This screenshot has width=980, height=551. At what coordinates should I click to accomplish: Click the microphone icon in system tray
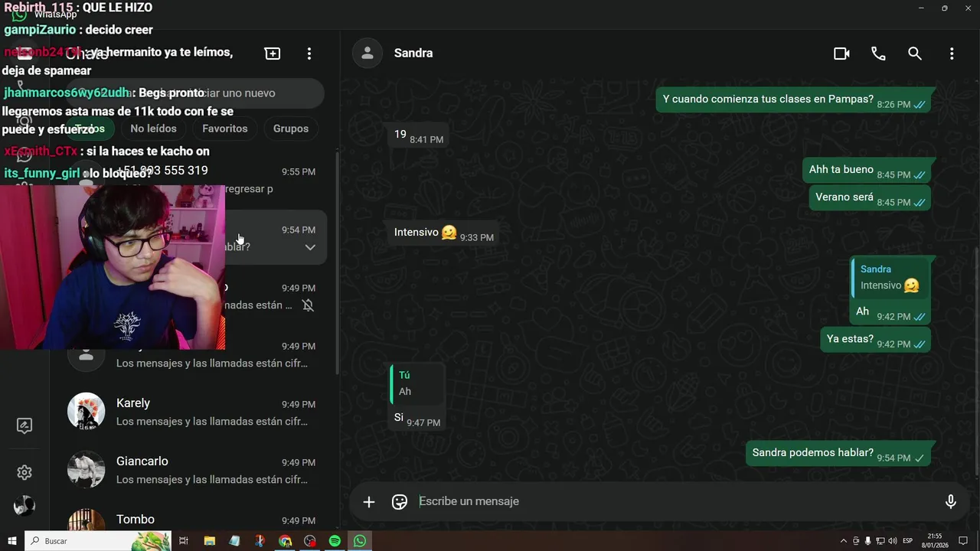click(867, 541)
